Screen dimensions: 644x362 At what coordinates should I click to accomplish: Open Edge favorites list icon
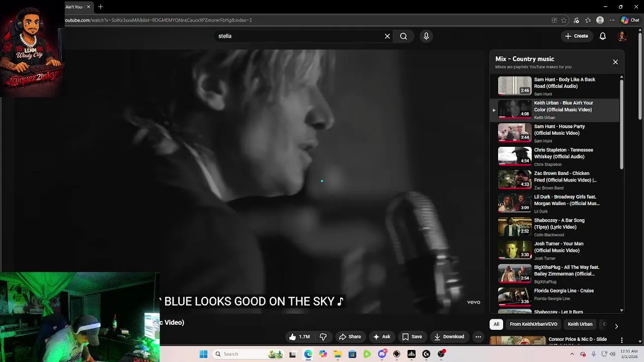(x=588, y=20)
